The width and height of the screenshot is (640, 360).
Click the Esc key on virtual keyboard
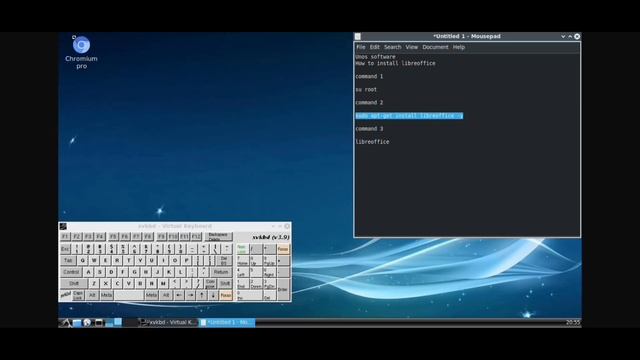[x=65, y=249]
